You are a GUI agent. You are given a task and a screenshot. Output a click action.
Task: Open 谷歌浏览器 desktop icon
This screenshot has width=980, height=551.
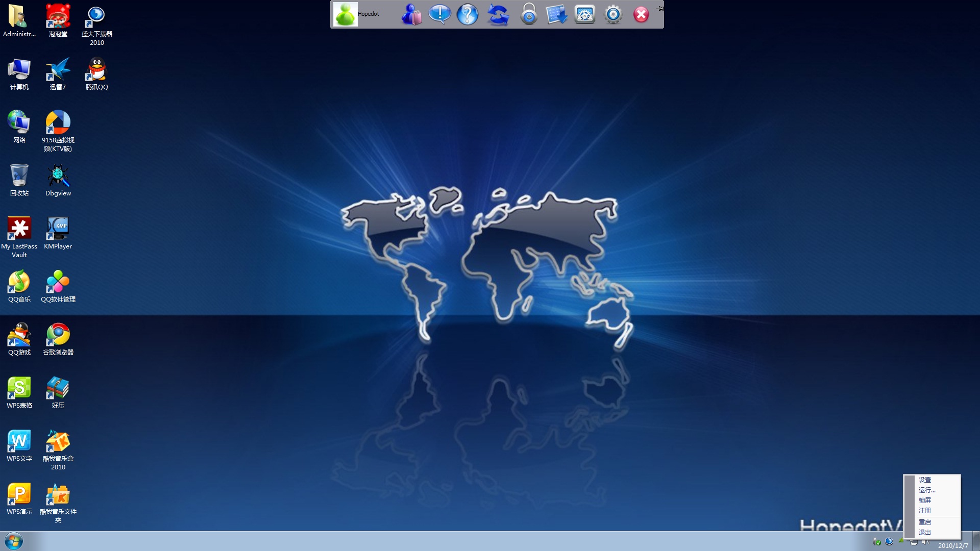(58, 334)
